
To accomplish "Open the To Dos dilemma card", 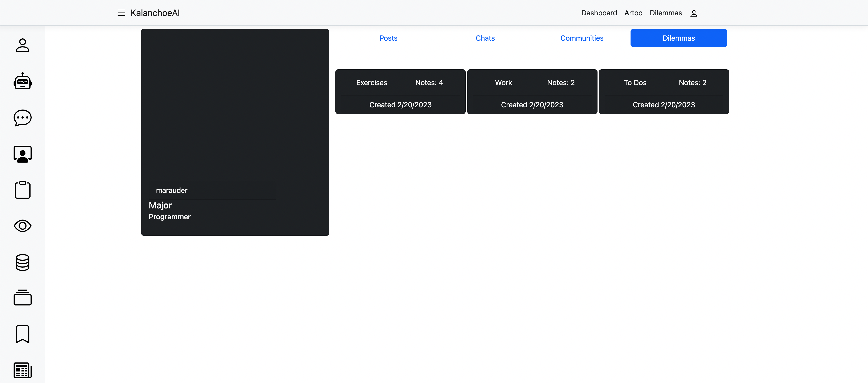I will [x=664, y=91].
